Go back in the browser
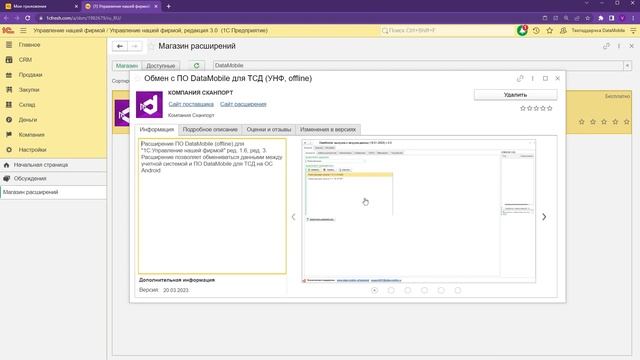 click(x=6, y=18)
